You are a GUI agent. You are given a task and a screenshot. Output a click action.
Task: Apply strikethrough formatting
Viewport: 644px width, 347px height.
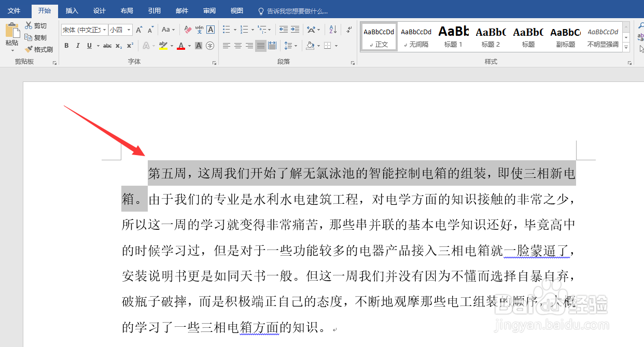click(107, 46)
